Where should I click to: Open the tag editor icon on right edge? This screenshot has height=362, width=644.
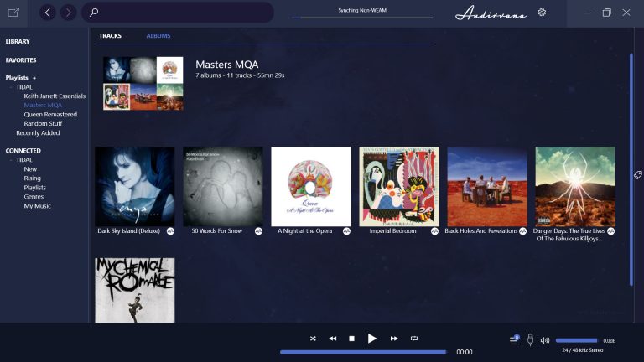637,175
